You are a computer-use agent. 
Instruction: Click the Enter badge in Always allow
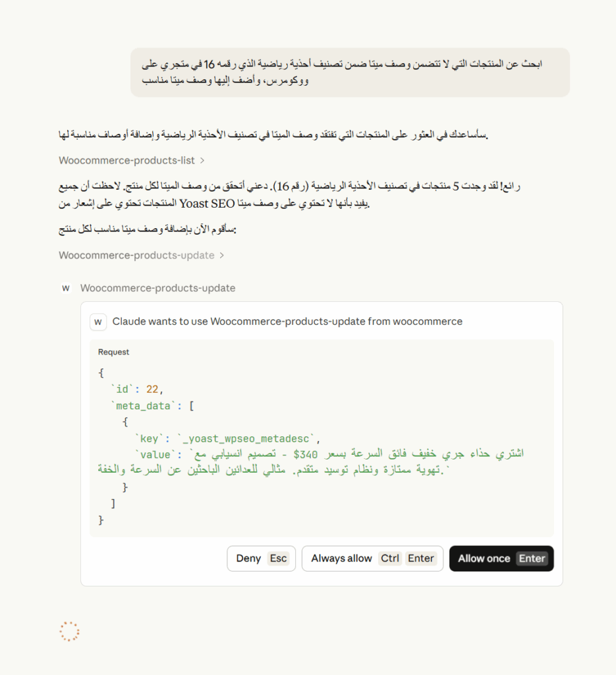[x=420, y=558]
